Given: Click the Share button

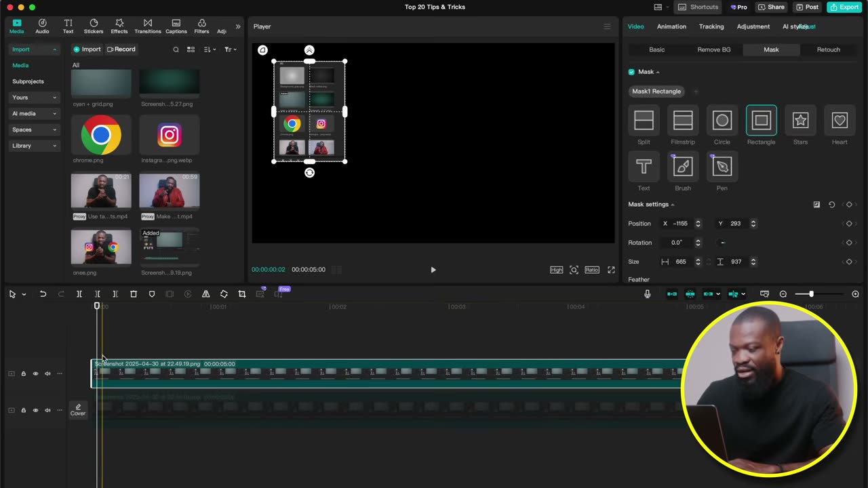Looking at the screenshot, I should 771,7.
